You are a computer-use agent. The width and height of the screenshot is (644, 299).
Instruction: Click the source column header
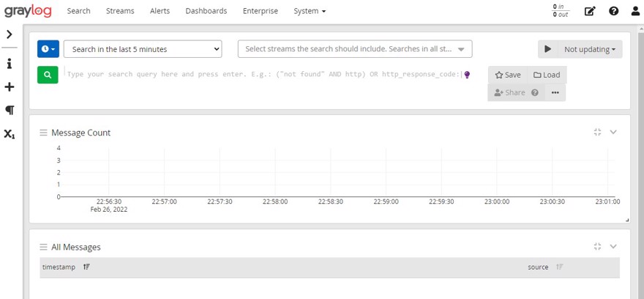(538, 267)
